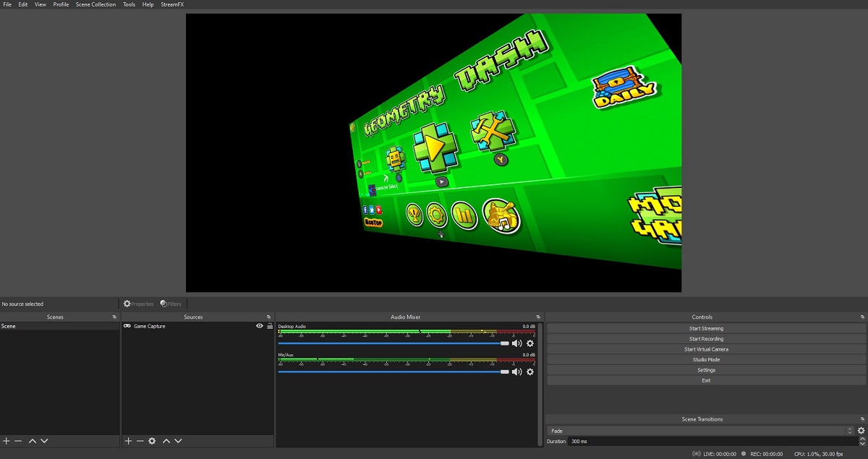Open Desktop Audio gear settings
The width and height of the screenshot is (868, 459).
point(530,343)
